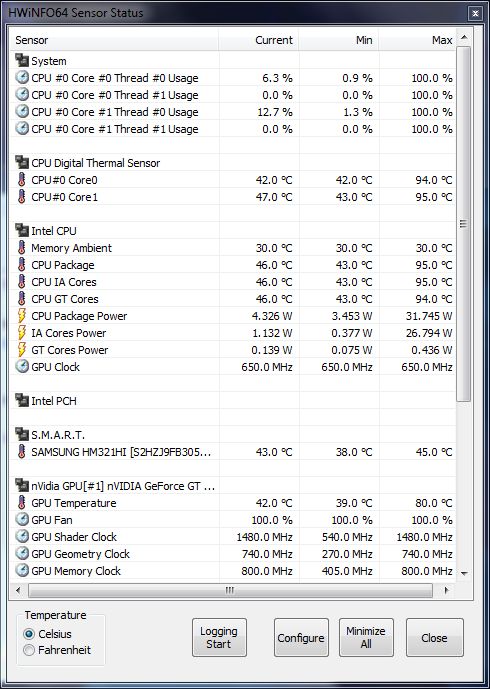490x689 pixels.
Task: Click the System group chip icon
Action: pos(22,60)
